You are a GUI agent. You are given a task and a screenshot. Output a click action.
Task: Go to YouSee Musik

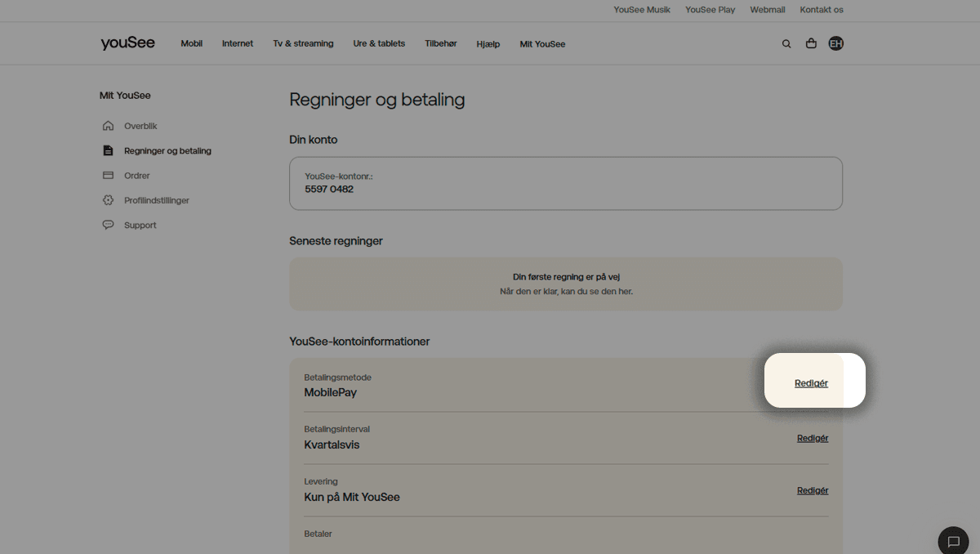click(642, 10)
